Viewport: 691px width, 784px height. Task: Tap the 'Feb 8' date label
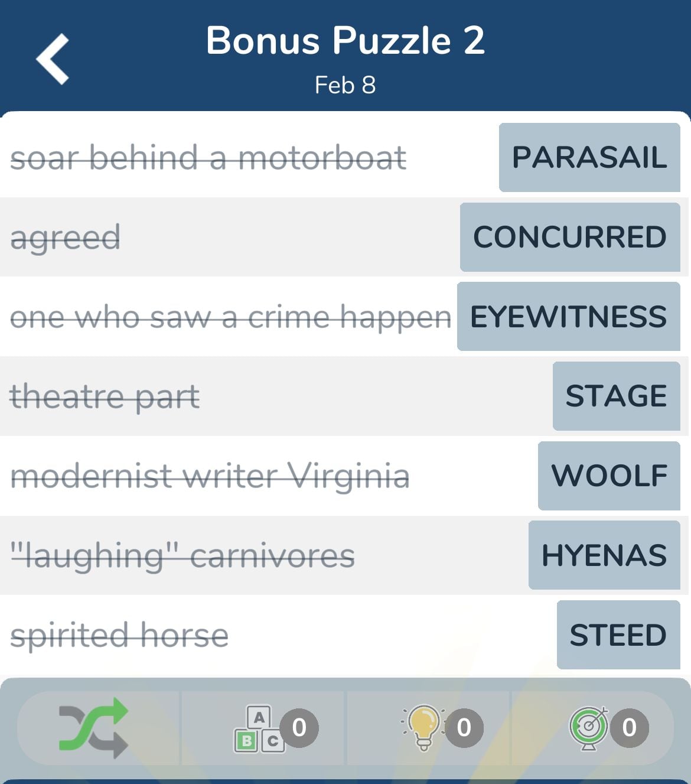click(345, 85)
